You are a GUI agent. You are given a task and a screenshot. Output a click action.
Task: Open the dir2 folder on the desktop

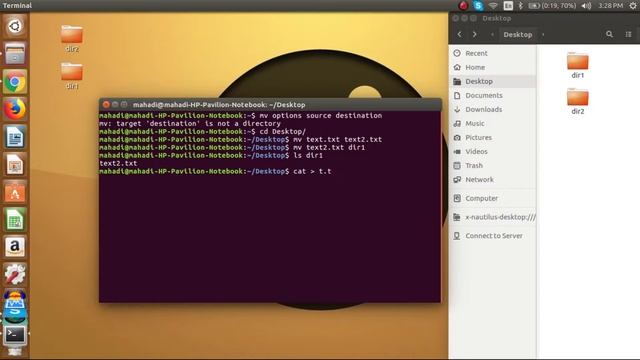coord(72,39)
